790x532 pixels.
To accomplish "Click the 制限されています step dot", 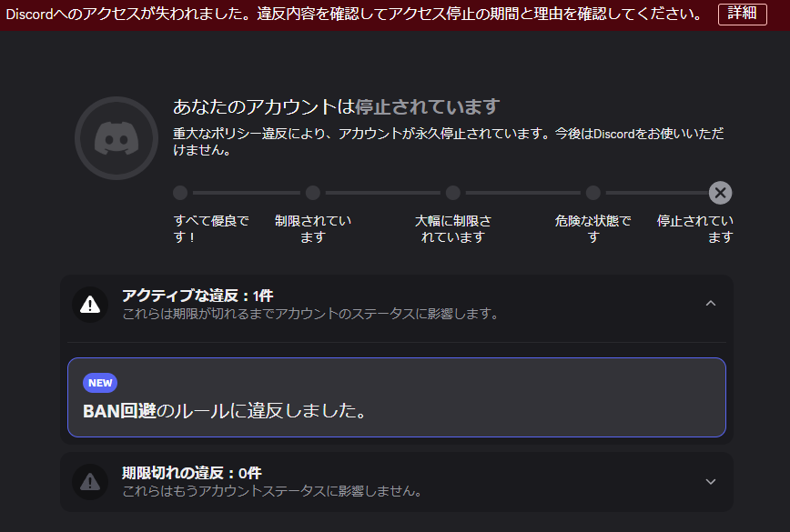I will (313, 193).
